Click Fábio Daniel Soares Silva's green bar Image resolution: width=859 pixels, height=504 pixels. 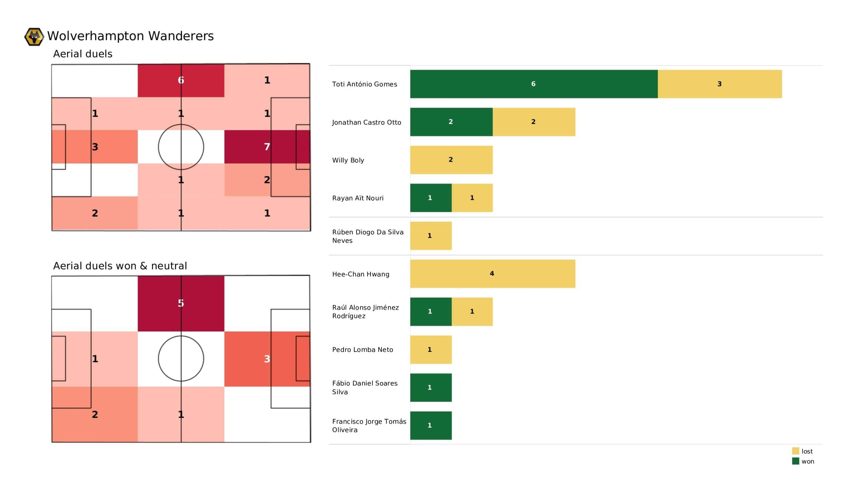click(431, 387)
